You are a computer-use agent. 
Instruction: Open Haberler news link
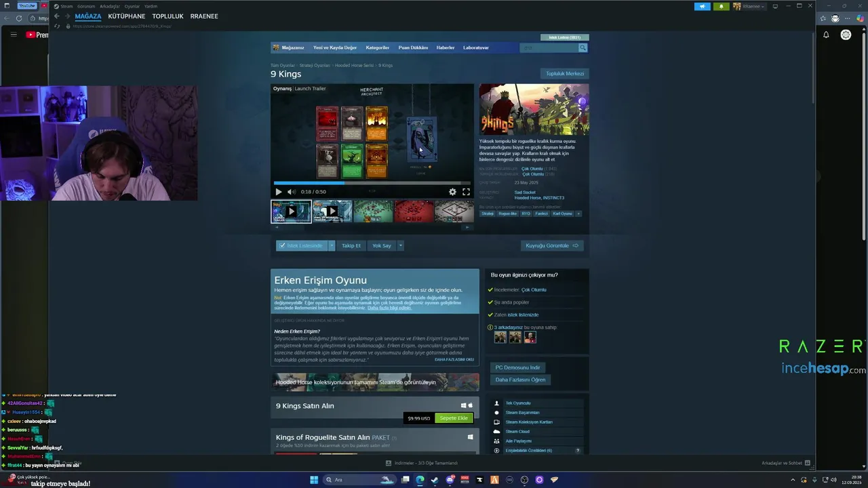tap(446, 47)
